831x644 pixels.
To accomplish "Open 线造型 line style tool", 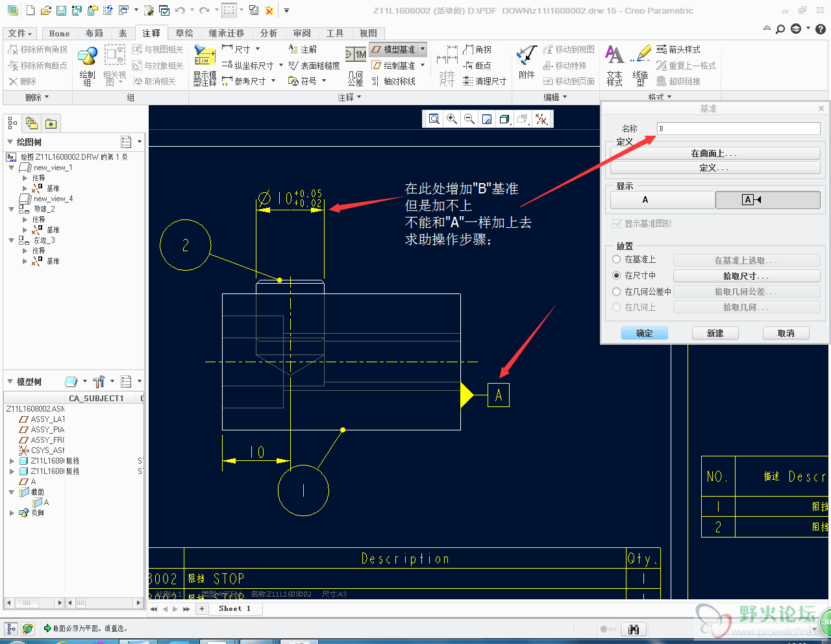I will [640, 66].
